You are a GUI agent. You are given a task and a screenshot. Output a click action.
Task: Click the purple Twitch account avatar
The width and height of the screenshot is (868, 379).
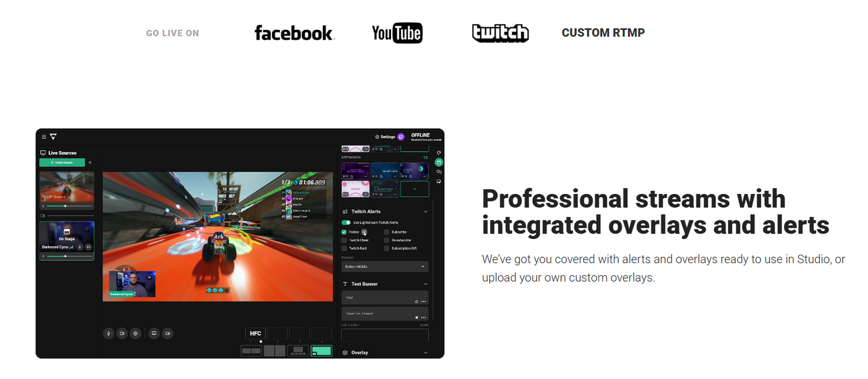click(401, 137)
